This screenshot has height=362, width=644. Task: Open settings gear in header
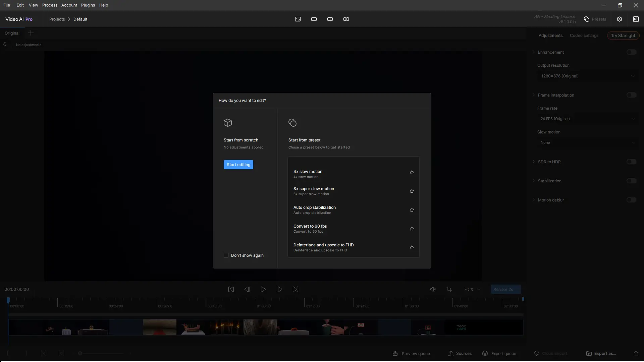(619, 19)
